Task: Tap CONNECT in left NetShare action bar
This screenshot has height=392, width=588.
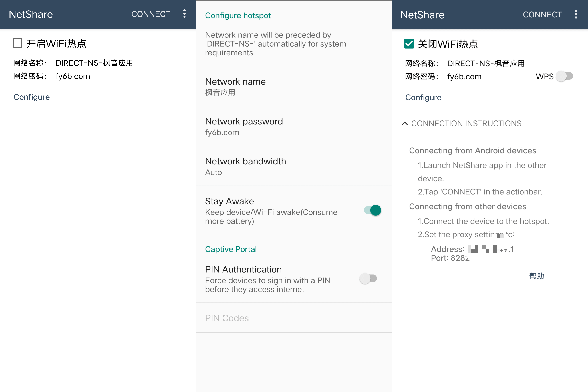Action: pyautogui.click(x=151, y=14)
